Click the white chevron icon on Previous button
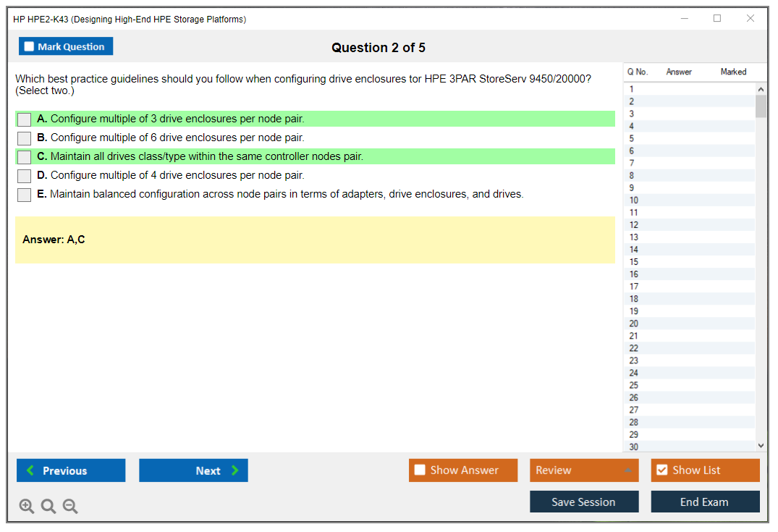Image resolution: width=778 pixels, height=532 pixels. pos(30,470)
